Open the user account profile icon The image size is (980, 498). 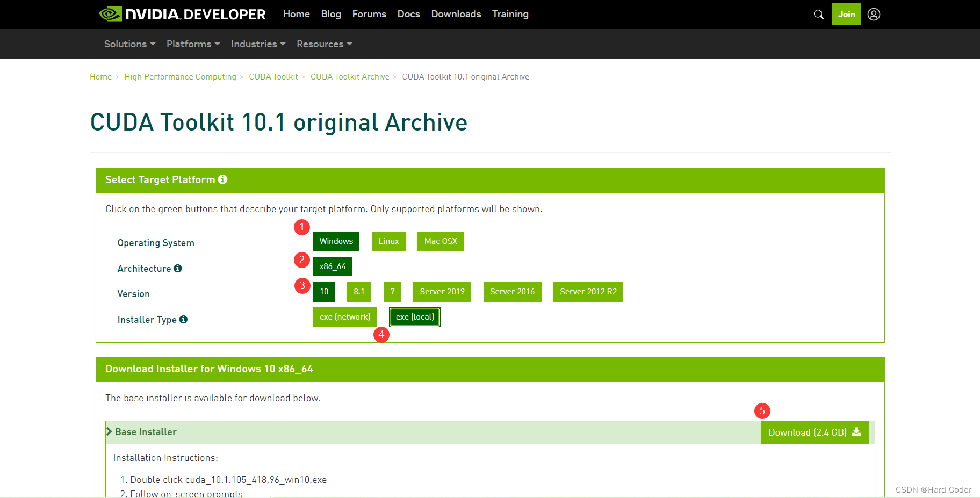click(x=874, y=15)
